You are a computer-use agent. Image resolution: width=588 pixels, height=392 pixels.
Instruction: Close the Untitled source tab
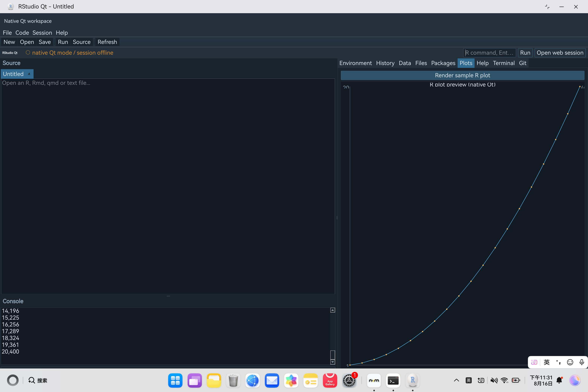click(29, 74)
